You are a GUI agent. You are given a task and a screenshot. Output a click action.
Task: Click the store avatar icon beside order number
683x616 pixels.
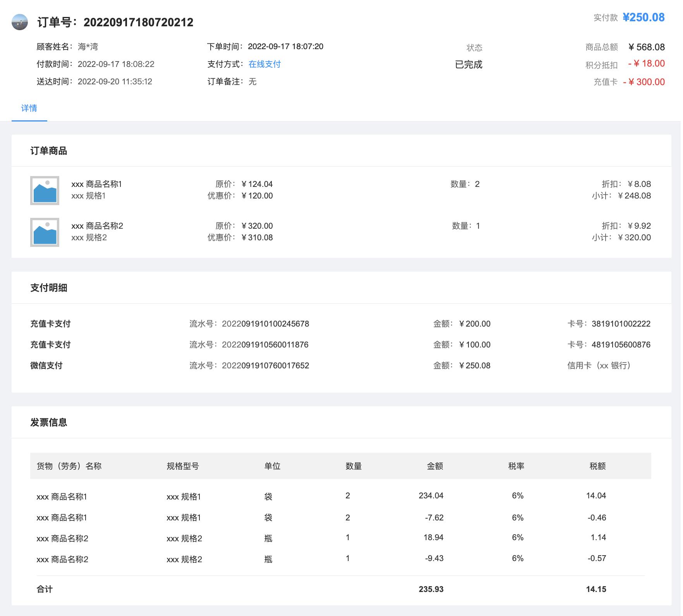[x=20, y=22]
